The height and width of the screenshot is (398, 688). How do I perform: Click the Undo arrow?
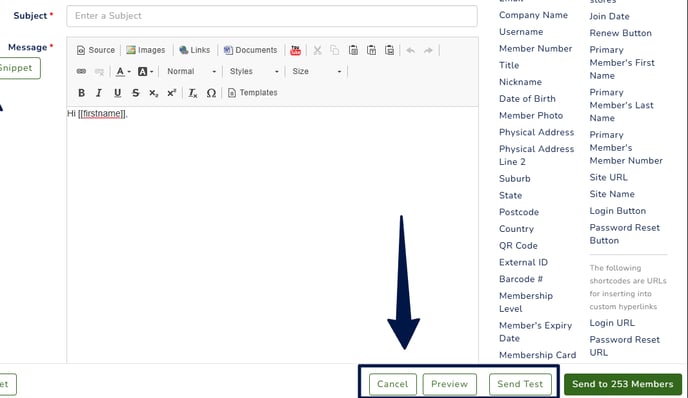[x=411, y=50]
